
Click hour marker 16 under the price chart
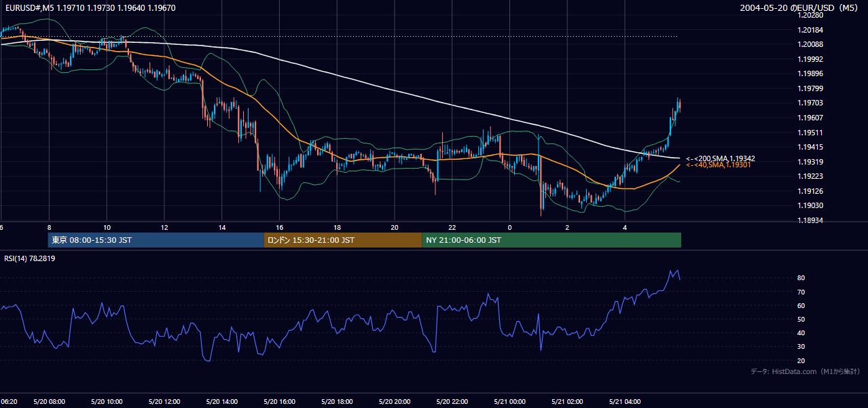coord(279,228)
